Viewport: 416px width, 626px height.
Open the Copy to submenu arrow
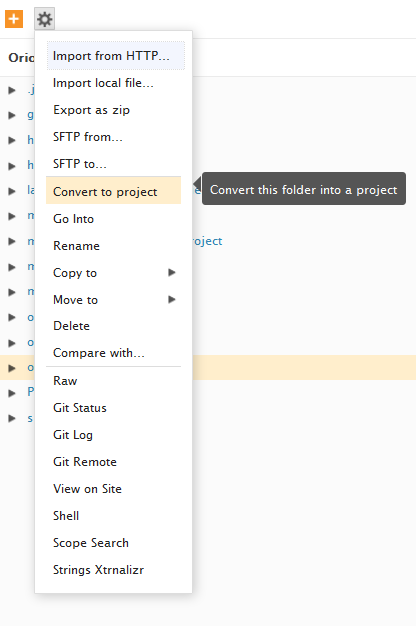point(172,272)
